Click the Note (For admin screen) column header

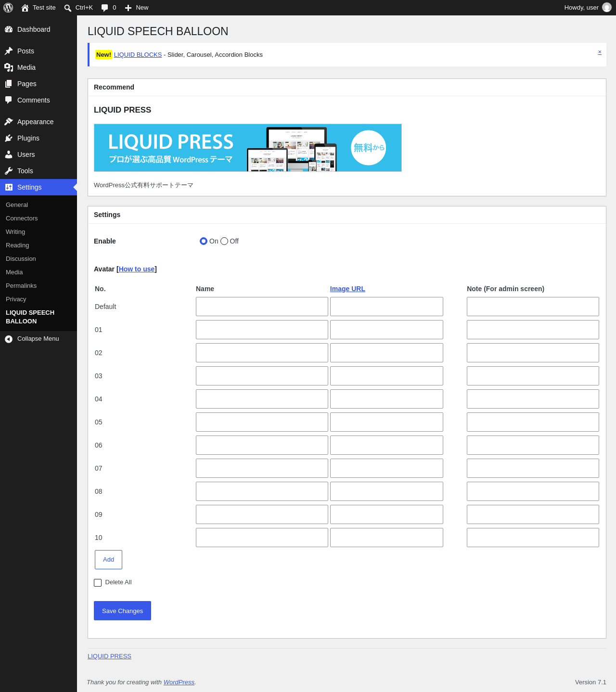click(x=505, y=289)
